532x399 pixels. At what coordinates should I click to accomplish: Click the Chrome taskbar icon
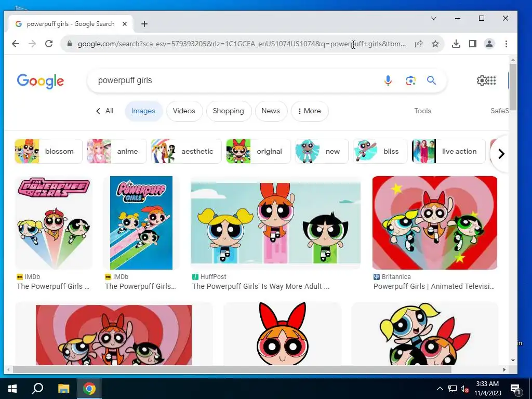point(89,389)
